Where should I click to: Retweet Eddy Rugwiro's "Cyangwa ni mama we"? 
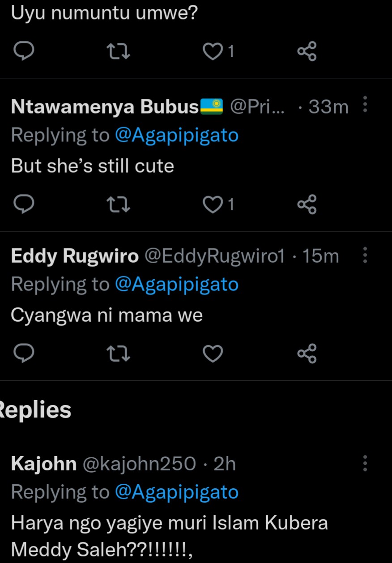tap(120, 354)
